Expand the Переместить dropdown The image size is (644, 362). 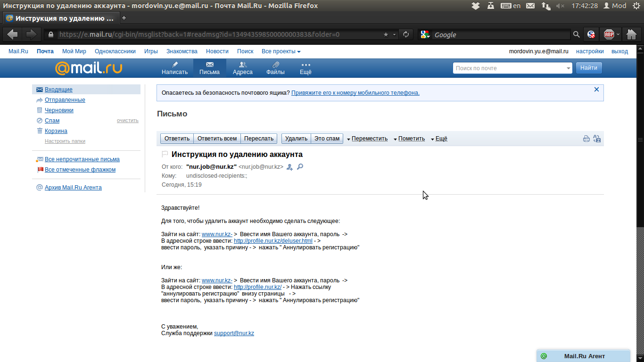tap(367, 139)
